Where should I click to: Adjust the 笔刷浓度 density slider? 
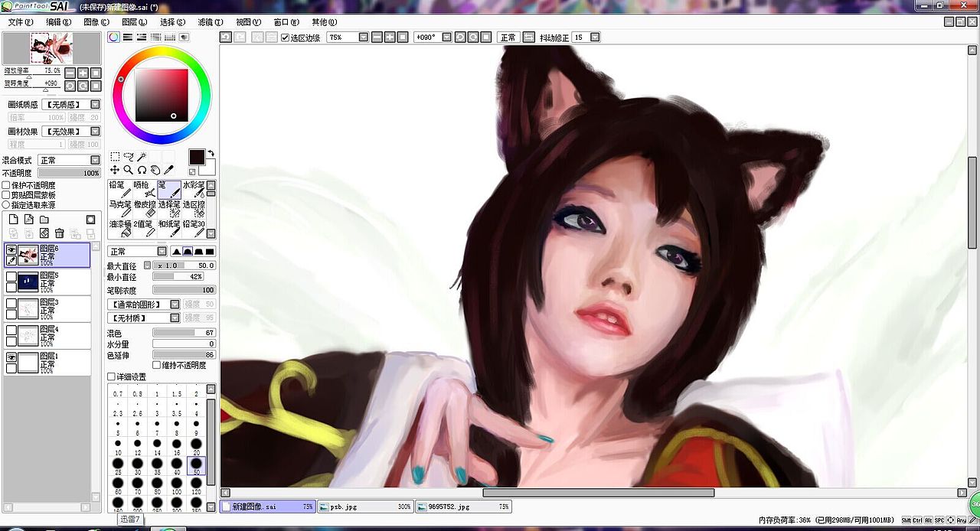184,290
